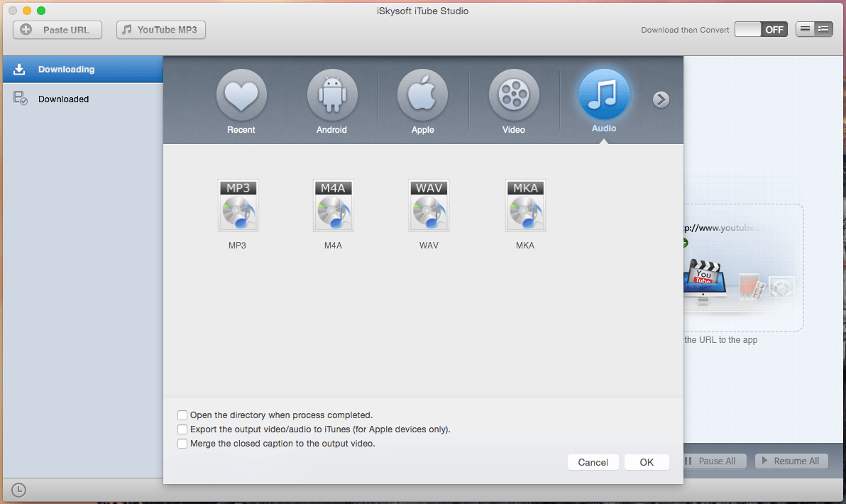846x504 pixels.
Task: Enable Open the directory when process completed
Action: click(182, 415)
